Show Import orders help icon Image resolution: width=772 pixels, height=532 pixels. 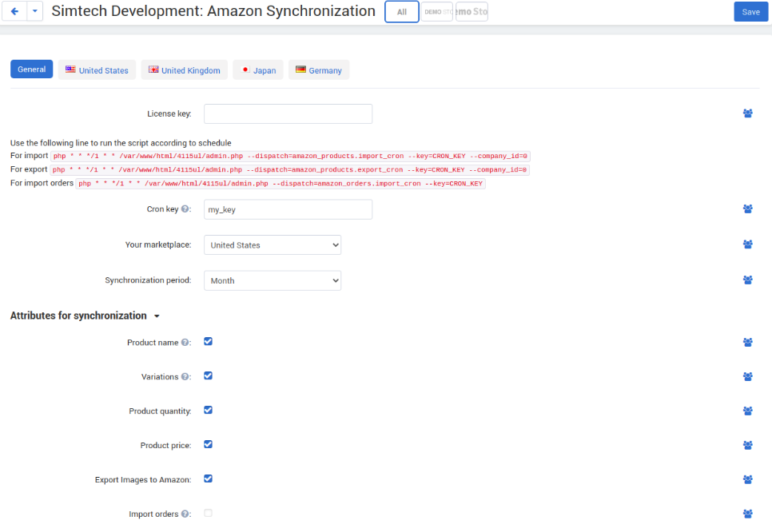point(185,514)
